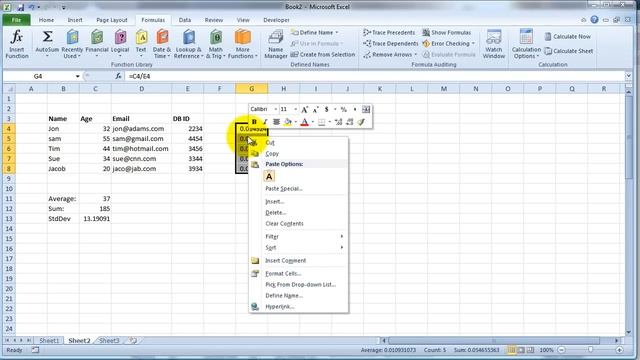
Task: Apply percent style in mini toolbar
Action: coord(344,110)
